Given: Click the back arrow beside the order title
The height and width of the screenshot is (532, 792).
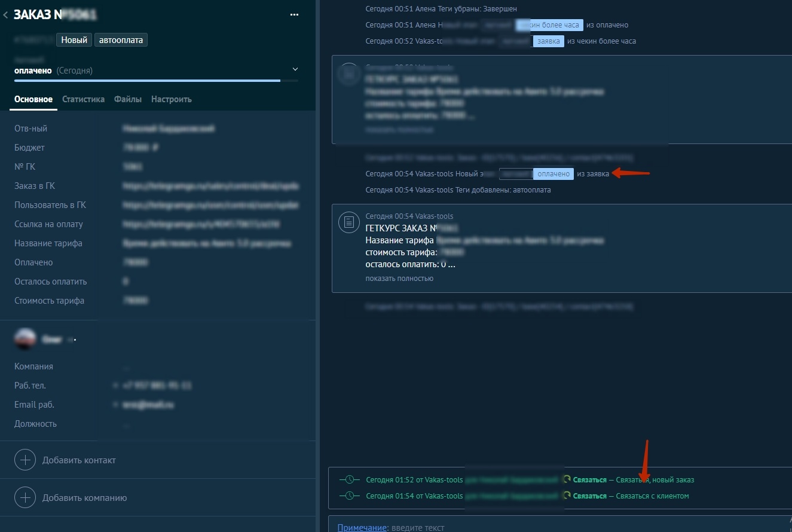Looking at the screenshot, I should (6, 15).
